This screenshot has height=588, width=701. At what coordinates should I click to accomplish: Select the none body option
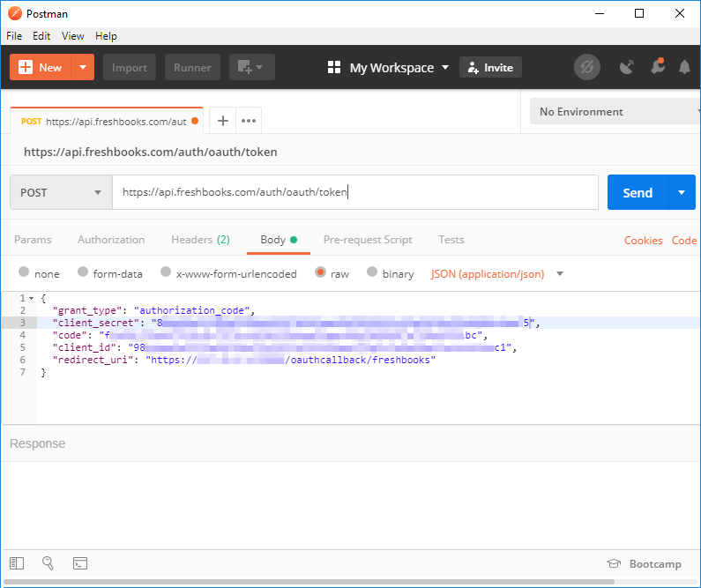24,272
